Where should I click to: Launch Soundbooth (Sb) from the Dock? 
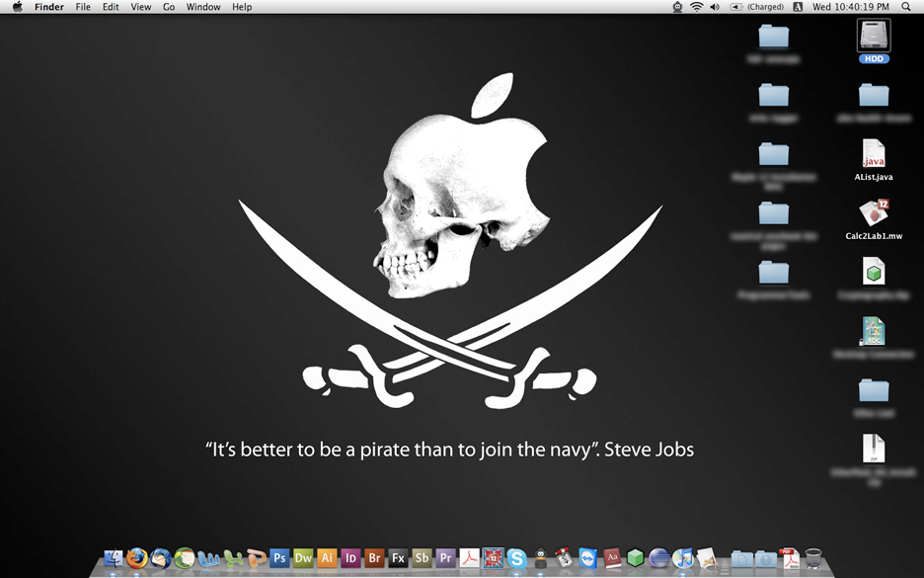click(x=422, y=558)
